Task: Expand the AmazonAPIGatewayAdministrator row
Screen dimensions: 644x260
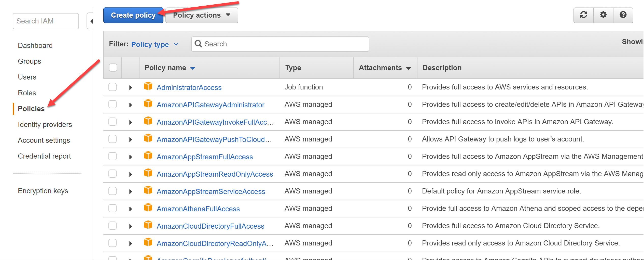Action: point(131,105)
